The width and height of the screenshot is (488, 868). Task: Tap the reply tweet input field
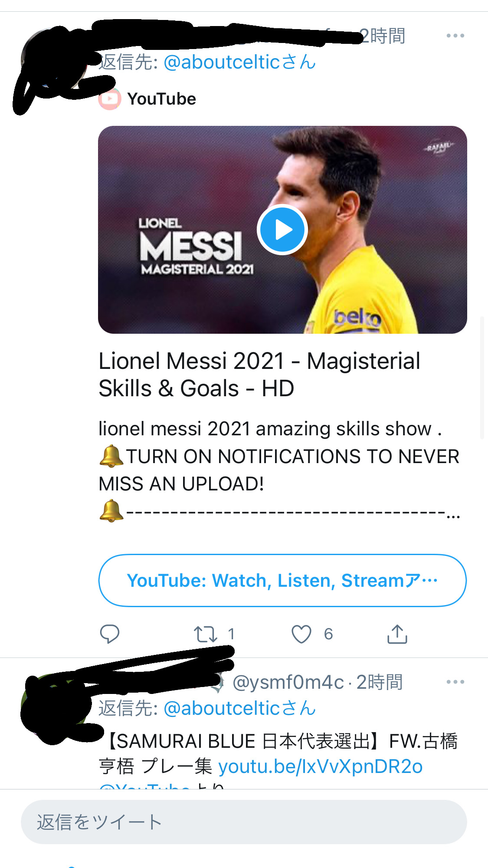[244, 822]
